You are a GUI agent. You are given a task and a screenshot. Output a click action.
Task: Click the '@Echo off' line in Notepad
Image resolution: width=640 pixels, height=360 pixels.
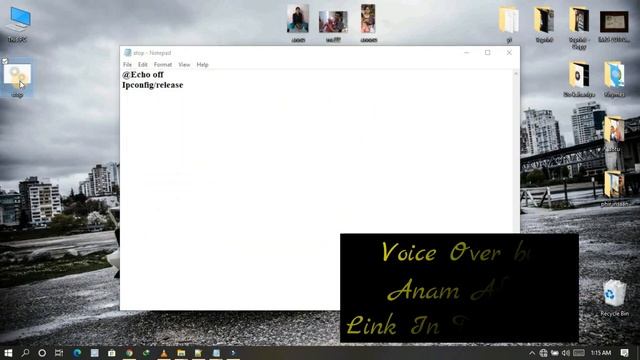click(143, 75)
